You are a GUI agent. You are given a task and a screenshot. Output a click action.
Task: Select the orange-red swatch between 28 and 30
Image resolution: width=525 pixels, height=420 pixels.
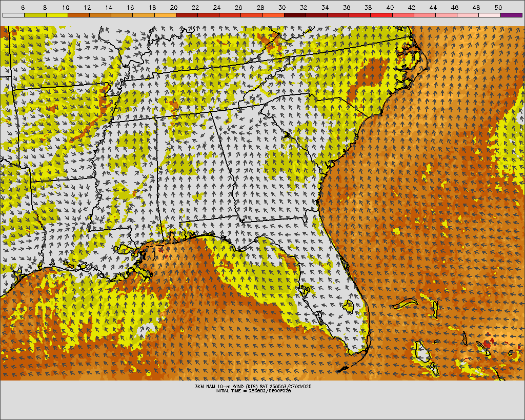273,15
